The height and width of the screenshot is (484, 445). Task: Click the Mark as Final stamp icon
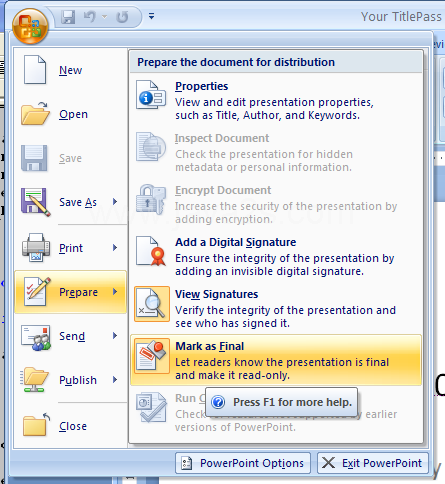(152, 356)
